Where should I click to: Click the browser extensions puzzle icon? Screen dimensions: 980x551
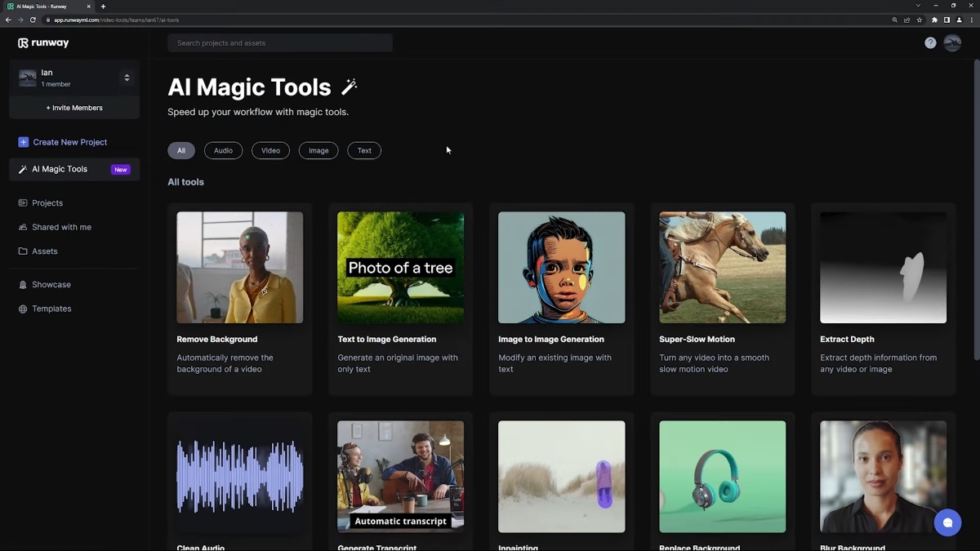933,20
